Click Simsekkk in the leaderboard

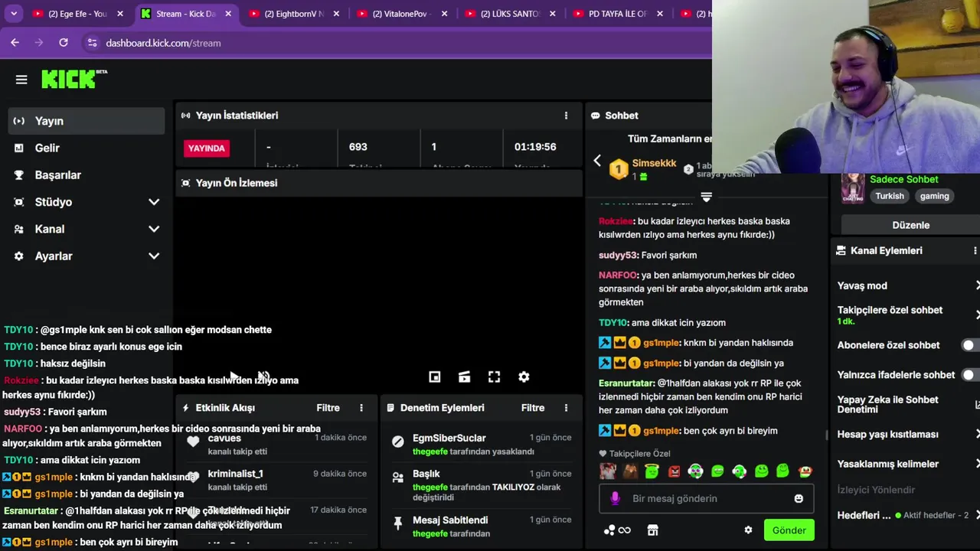[654, 163]
